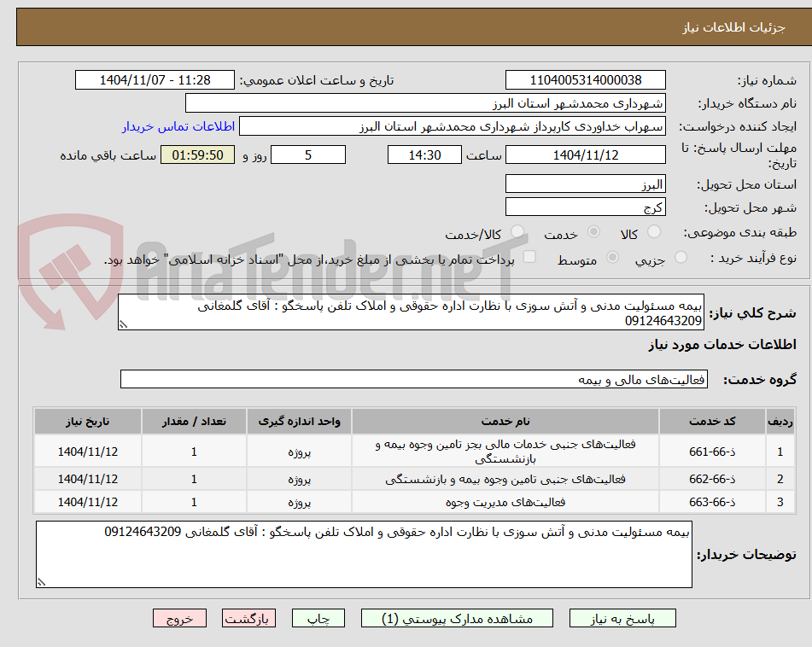The image size is (812, 647).
Task: Open مشاهده مدارک پیوستی (1) button
Action: point(457,619)
